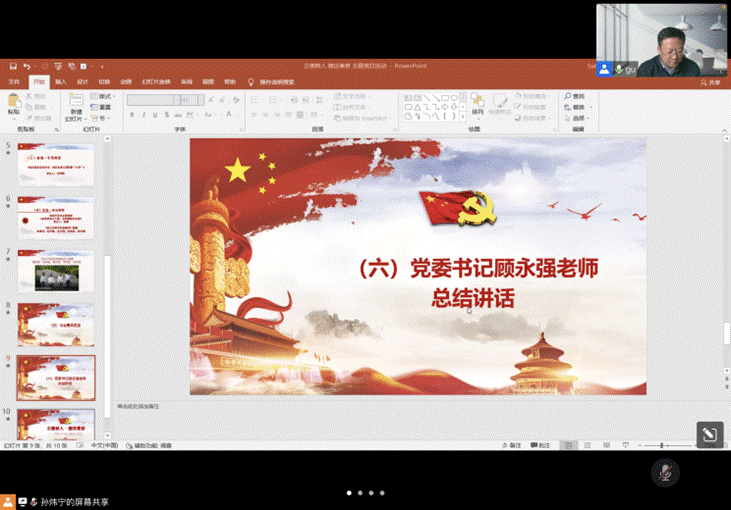Viewport: 731px width, 510px height.
Task: Toggle Bold formatting
Action: click(x=132, y=115)
